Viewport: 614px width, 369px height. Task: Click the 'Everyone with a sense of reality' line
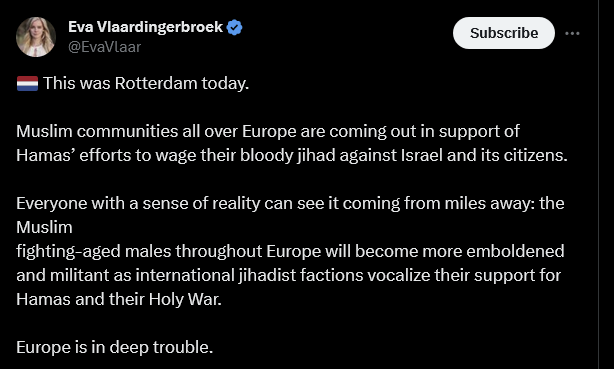tap(290, 203)
